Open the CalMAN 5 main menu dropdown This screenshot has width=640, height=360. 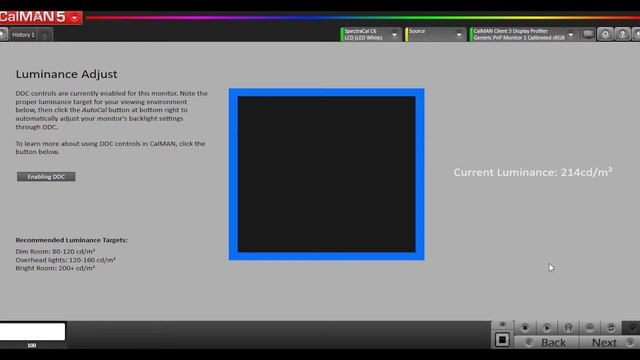pos(74,18)
